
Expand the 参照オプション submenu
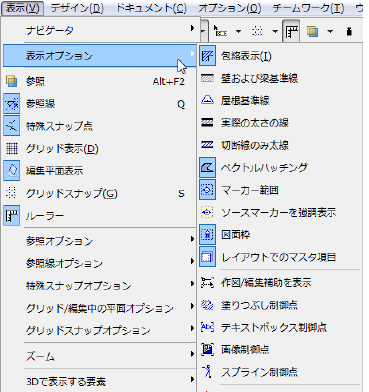tap(99, 241)
